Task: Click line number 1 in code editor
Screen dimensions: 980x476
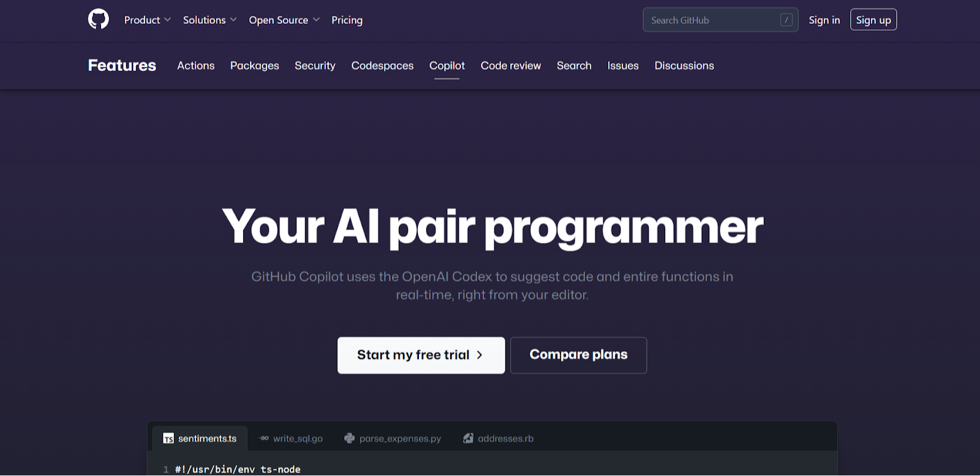Action: click(x=166, y=469)
